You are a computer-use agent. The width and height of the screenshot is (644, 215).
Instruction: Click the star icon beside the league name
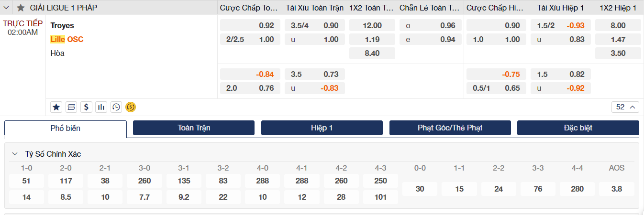[21, 8]
